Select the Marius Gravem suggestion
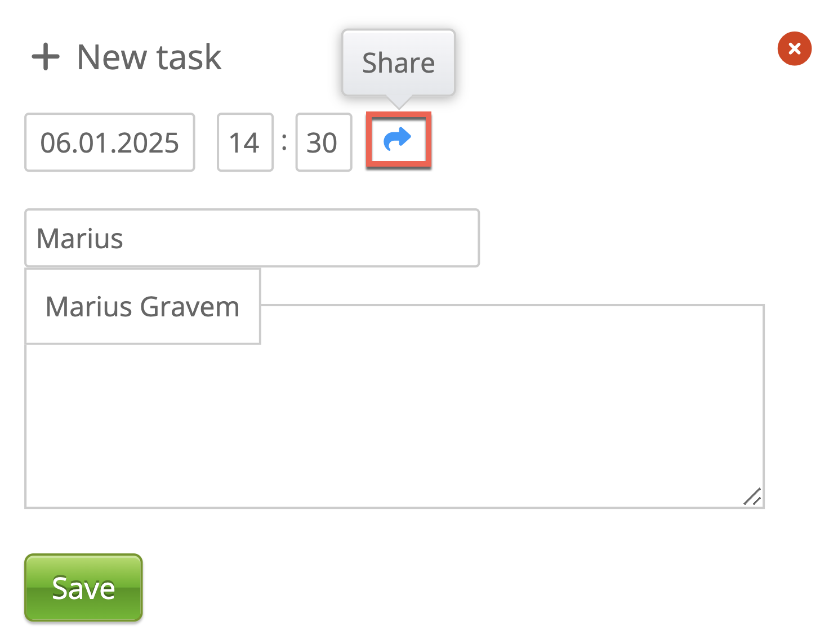 [142, 307]
